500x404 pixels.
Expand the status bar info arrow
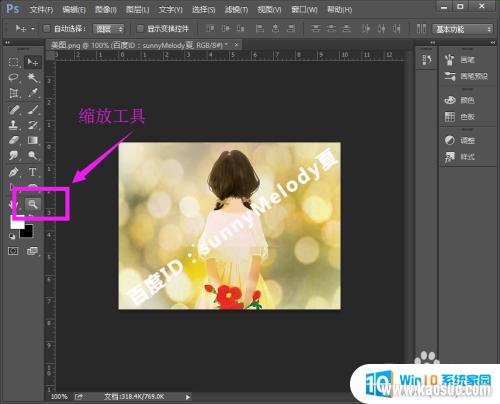[188, 397]
